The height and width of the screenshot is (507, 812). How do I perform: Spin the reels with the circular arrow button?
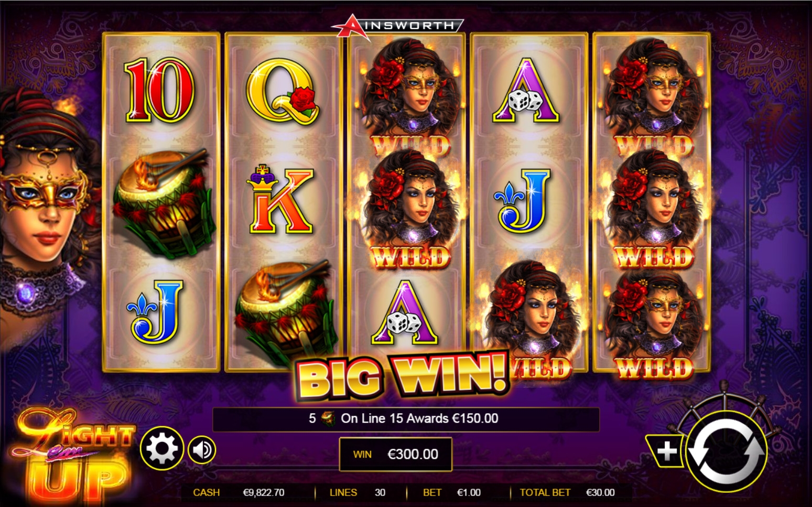point(727,452)
